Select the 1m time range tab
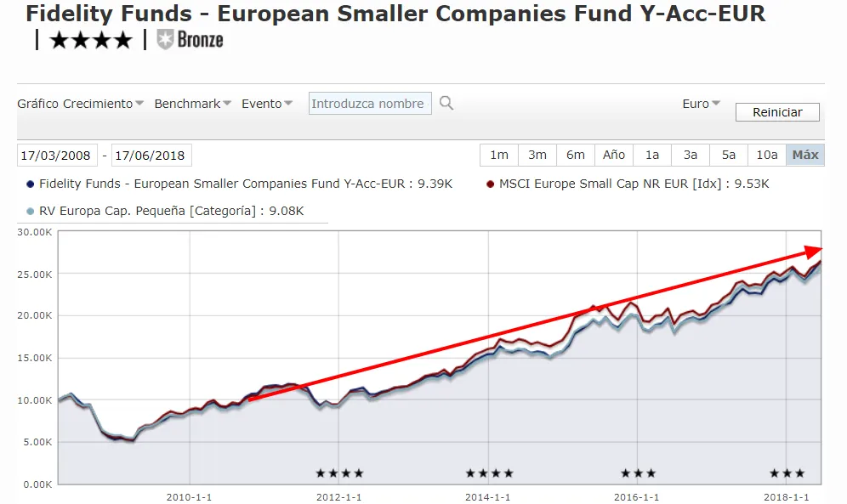Viewport: 847px width, 504px height. click(x=499, y=155)
